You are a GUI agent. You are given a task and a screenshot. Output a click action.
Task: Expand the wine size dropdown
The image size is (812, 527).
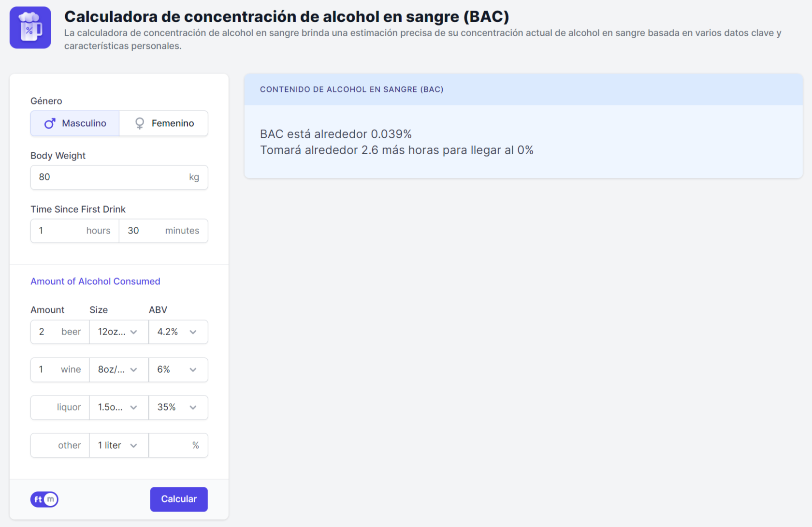(119, 370)
